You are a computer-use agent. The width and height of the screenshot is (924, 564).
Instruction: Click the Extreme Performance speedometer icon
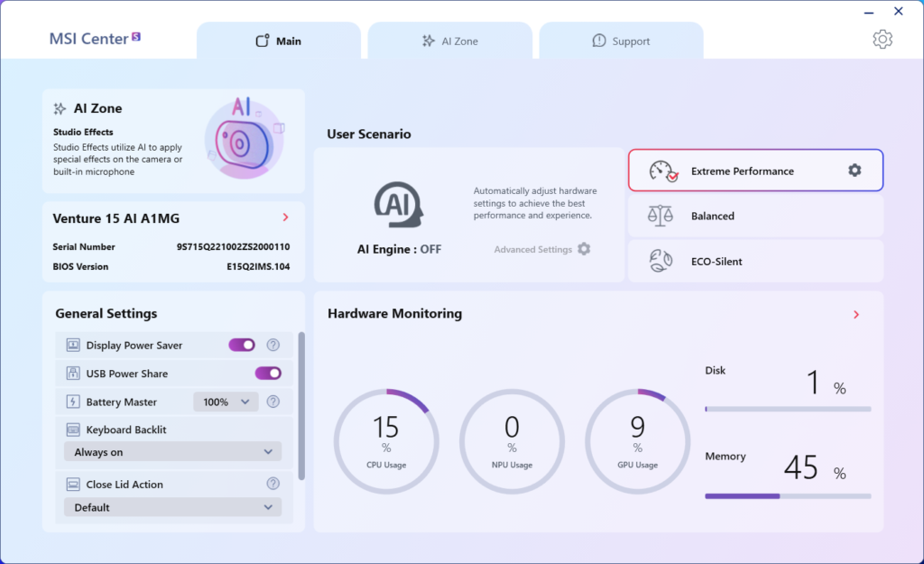pyautogui.click(x=663, y=171)
